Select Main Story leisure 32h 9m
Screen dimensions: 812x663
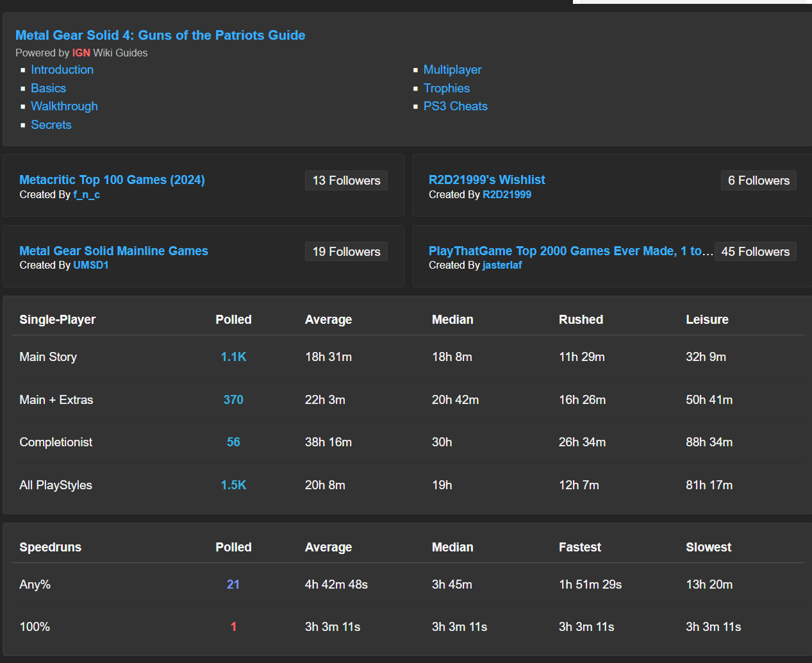point(706,357)
